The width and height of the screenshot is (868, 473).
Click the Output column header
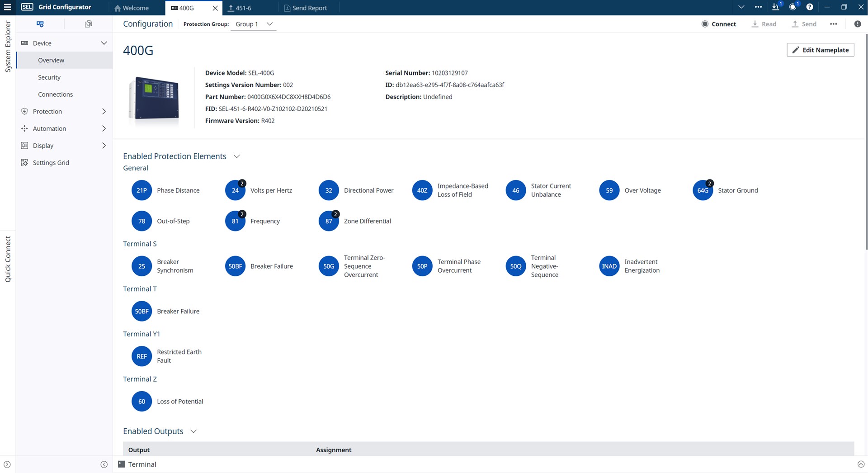(139, 450)
